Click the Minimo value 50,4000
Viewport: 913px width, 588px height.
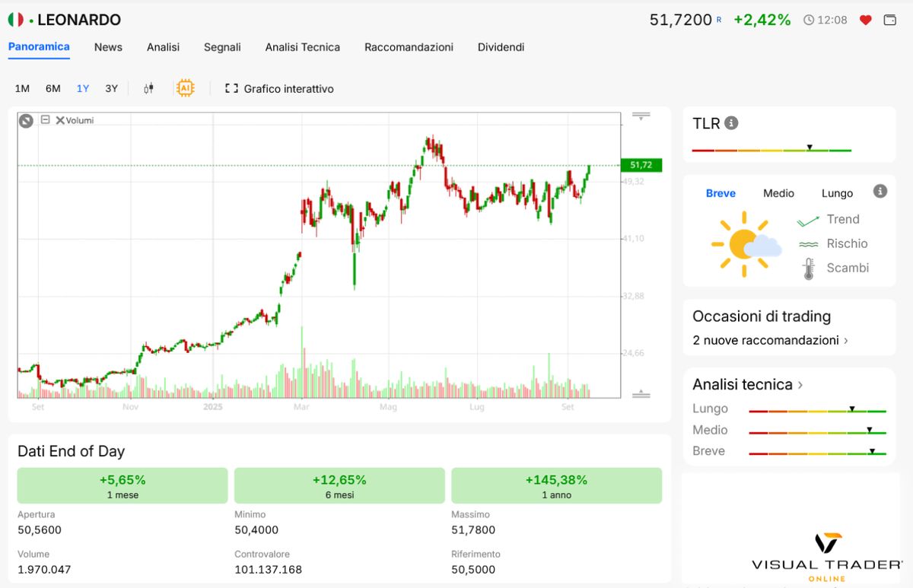(x=256, y=529)
